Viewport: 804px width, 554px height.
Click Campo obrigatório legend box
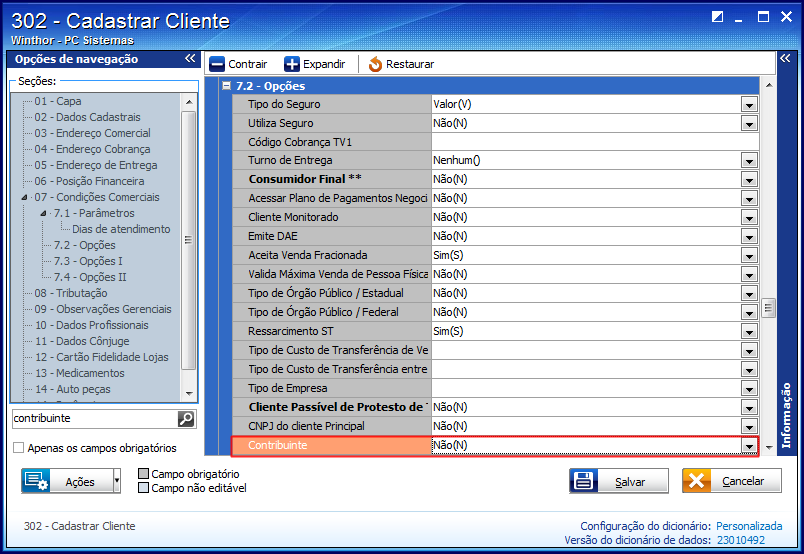(x=144, y=473)
